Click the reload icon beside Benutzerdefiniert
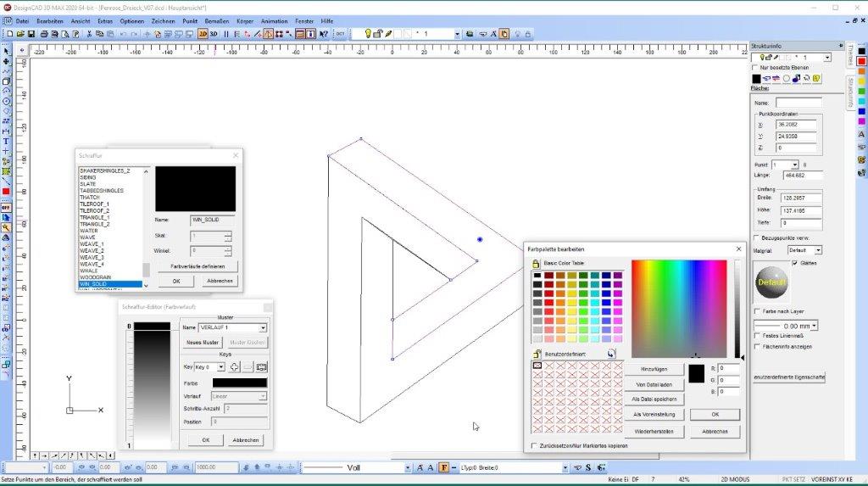This screenshot has height=486, width=868. [611, 354]
